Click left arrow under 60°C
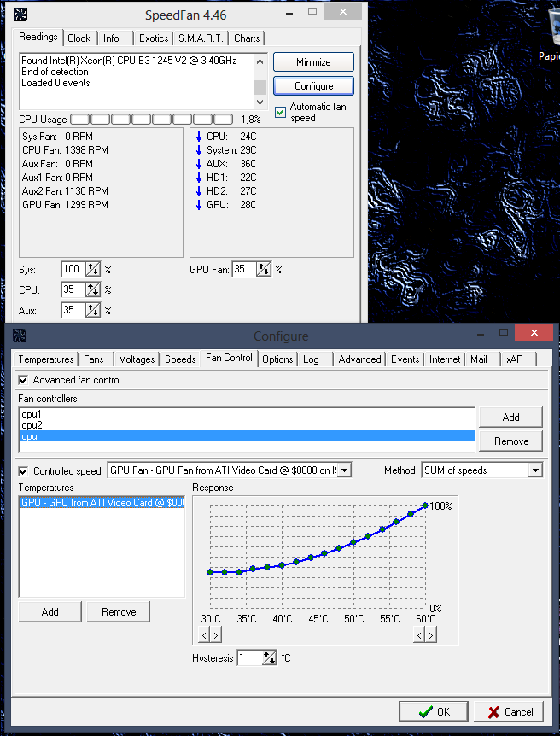The height and width of the screenshot is (736, 560). pos(420,635)
